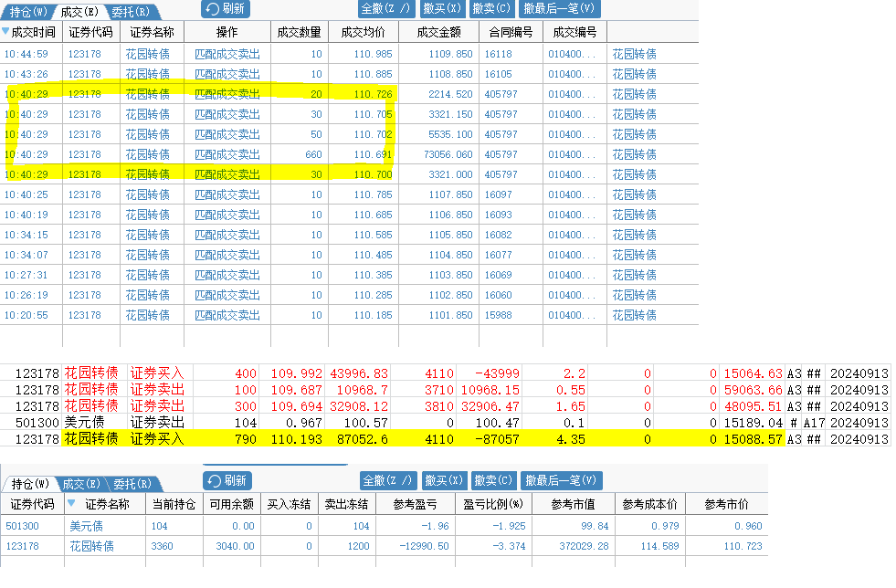This screenshot has width=896, height=588.
Task: Select the trade row at 10:44:59
Action: pyautogui.click(x=349, y=54)
